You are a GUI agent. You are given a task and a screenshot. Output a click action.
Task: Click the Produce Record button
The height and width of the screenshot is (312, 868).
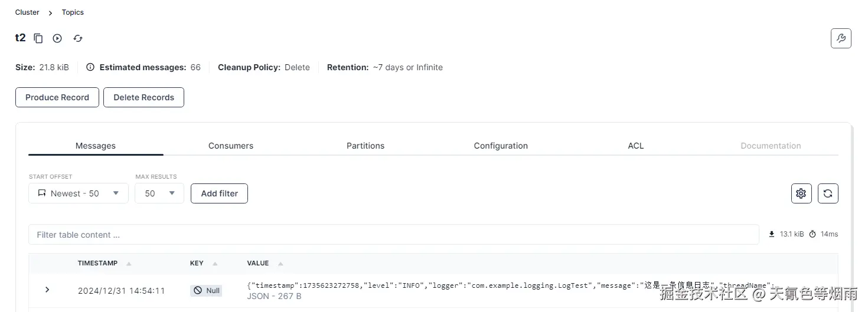point(57,97)
